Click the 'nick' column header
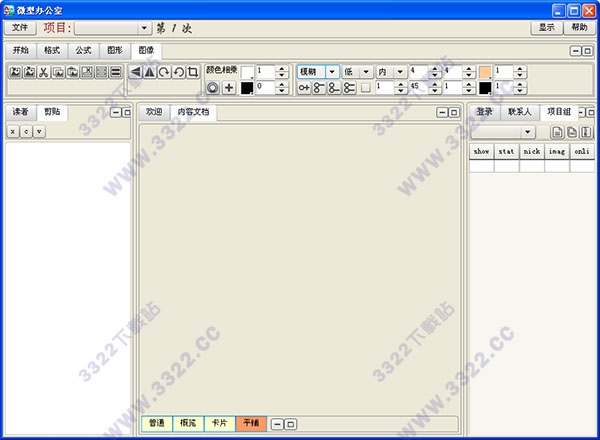Viewport: 600px width, 440px height. (x=532, y=152)
